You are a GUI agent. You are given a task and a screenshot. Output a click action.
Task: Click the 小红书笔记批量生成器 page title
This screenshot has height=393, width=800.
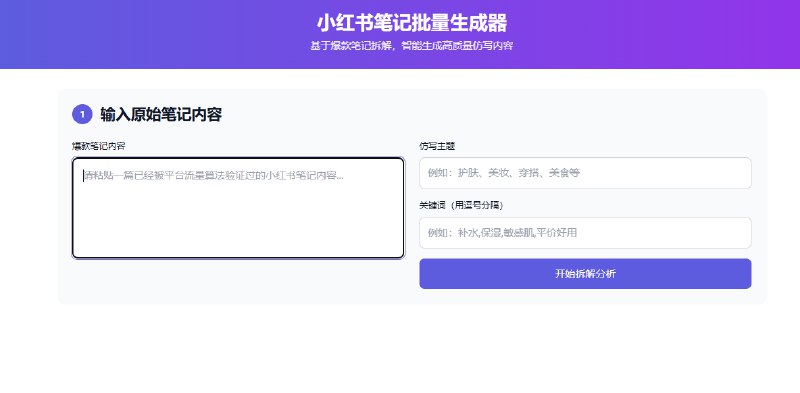[412, 23]
